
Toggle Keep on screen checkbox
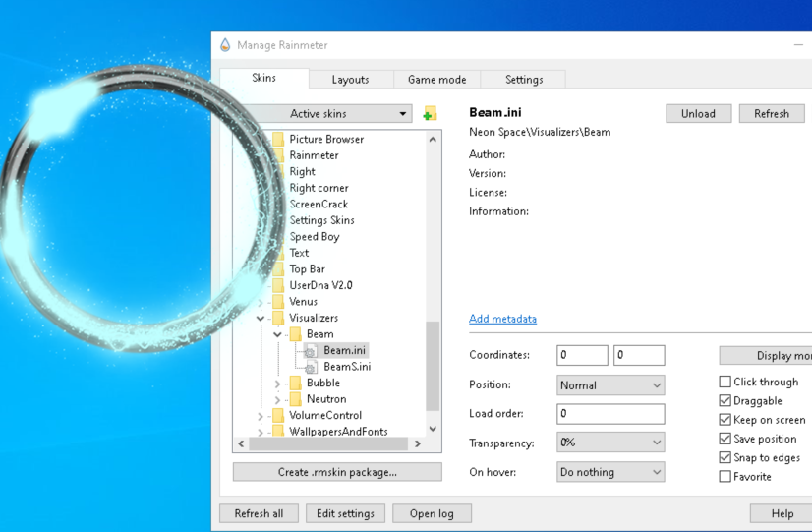725,420
